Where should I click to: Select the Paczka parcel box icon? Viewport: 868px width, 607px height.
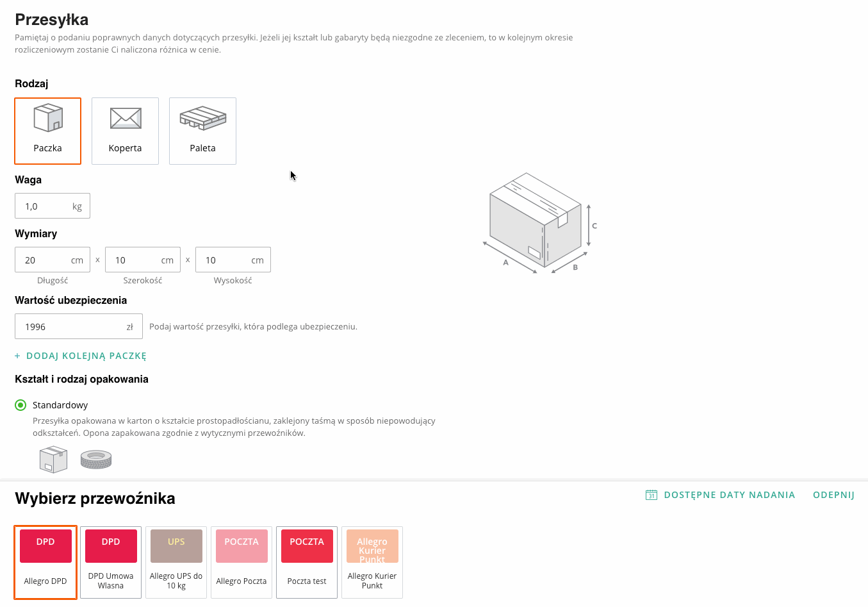48,119
